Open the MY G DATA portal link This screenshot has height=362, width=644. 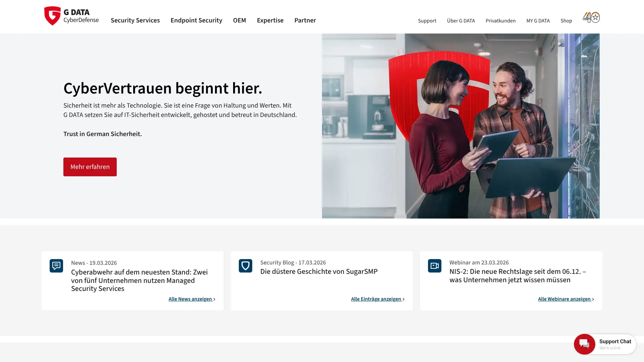point(538,21)
